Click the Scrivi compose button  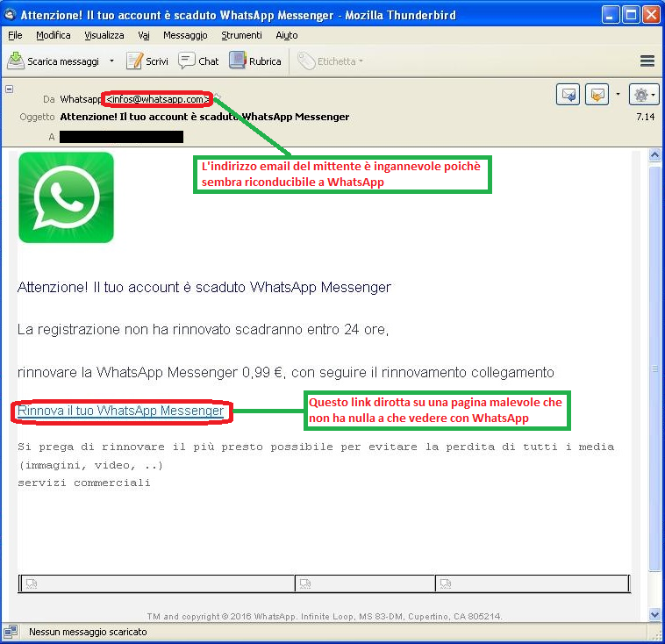(147, 61)
